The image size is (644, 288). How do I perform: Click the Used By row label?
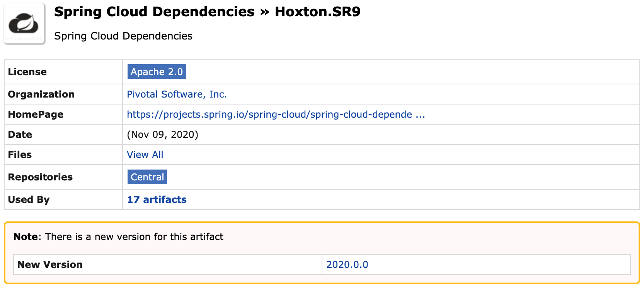[x=29, y=199]
